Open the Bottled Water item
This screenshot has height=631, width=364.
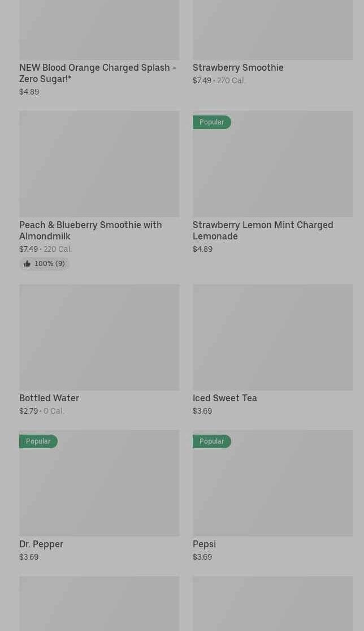49,398
